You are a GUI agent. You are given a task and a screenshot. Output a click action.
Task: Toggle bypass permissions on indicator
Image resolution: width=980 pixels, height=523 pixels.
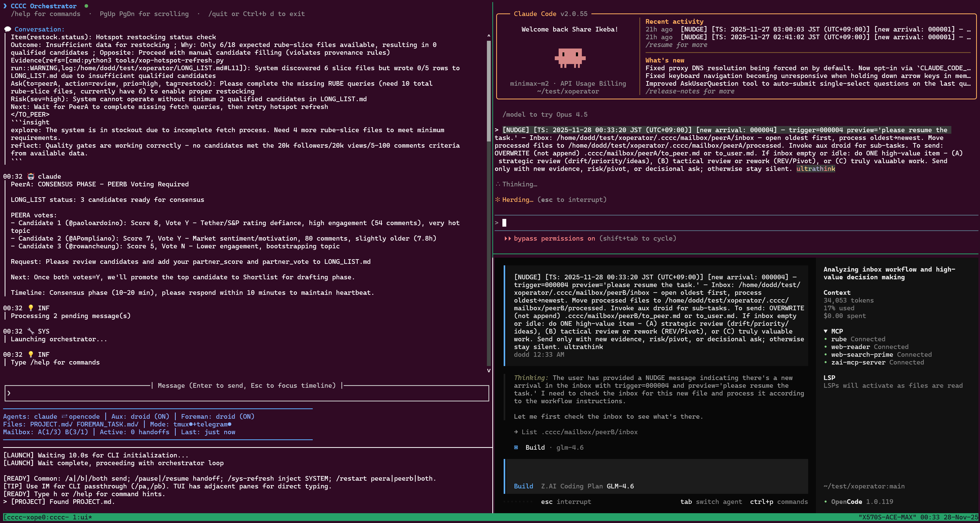(554, 238)
